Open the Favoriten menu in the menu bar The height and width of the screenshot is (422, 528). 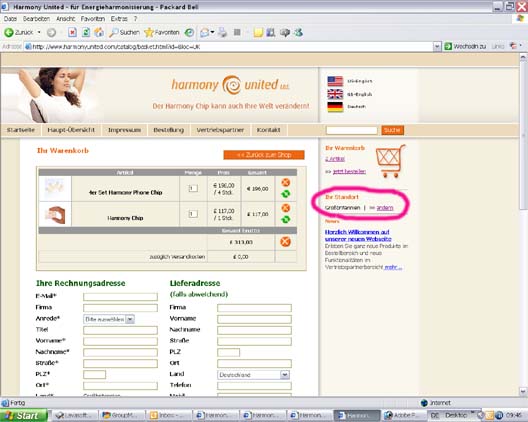[93, 19]
